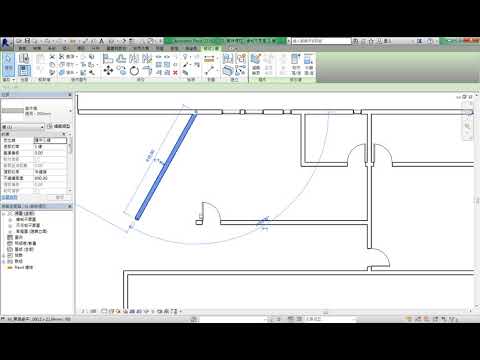
Task: Edit the location line field in Properties
Action: pos(50,140)
